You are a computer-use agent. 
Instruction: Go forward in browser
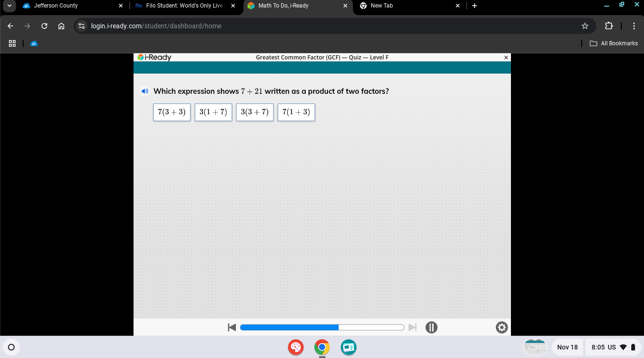[27, 26]
